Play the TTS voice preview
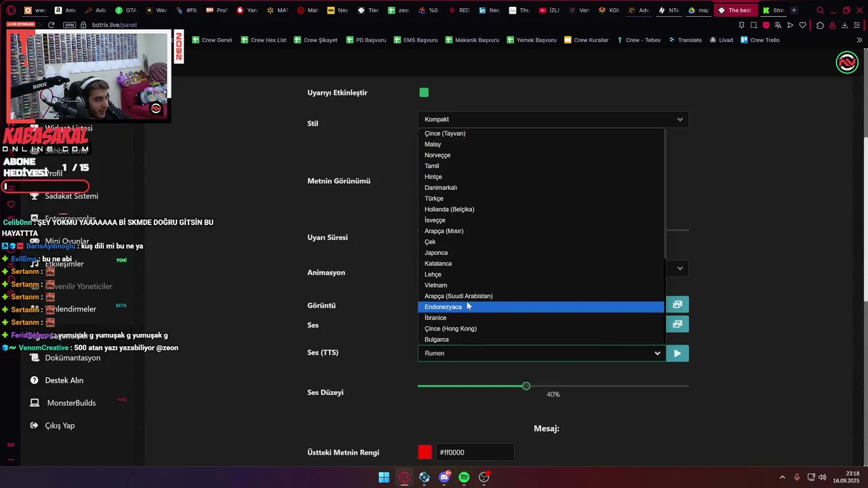The height and width of the screenshot is (488, 868). pos(677,353)
